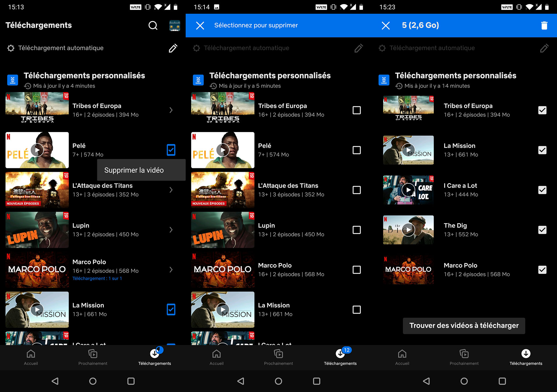Open Prochainement tab in the 15:14 screen
Image resolution: width=557 pixels, height=392 pixels.
tap(278, 357)
